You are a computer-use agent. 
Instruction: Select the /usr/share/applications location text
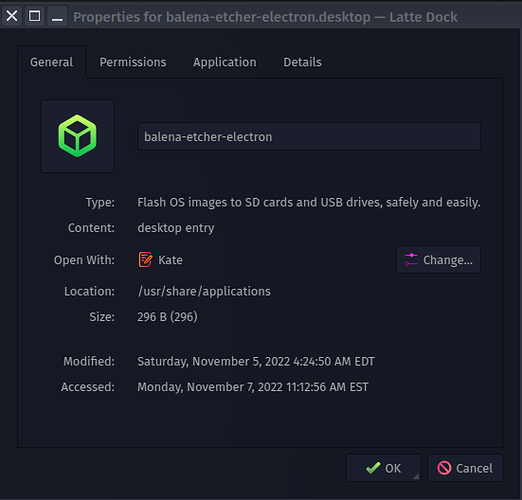pyautogui.click(x=204, y=291)
